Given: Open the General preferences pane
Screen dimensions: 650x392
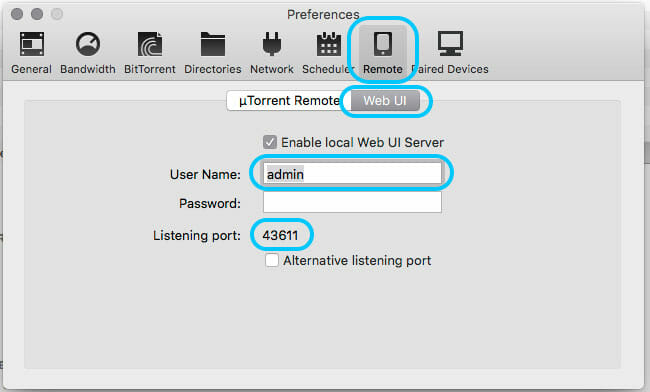Looking at the screenshot, I should (32, 53).
